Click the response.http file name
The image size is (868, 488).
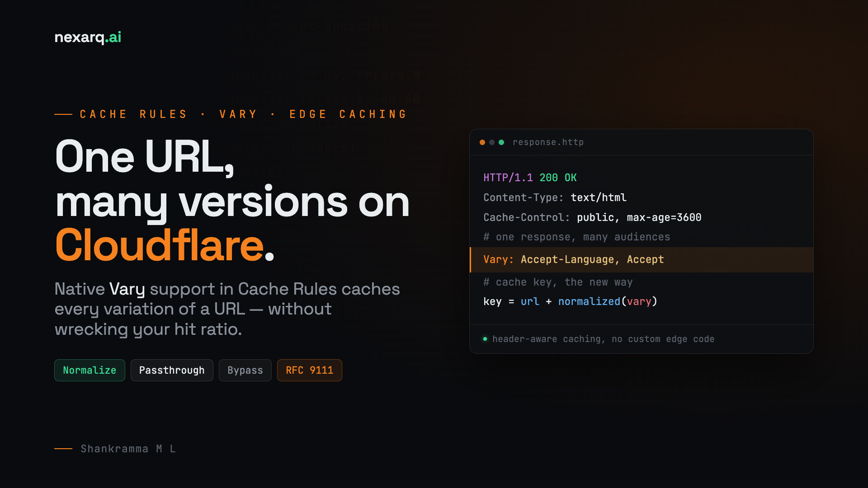[x=548, y=142]
